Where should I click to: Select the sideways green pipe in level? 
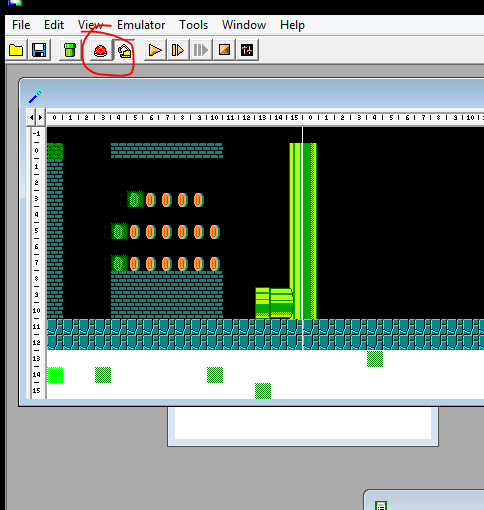point(274,303)
